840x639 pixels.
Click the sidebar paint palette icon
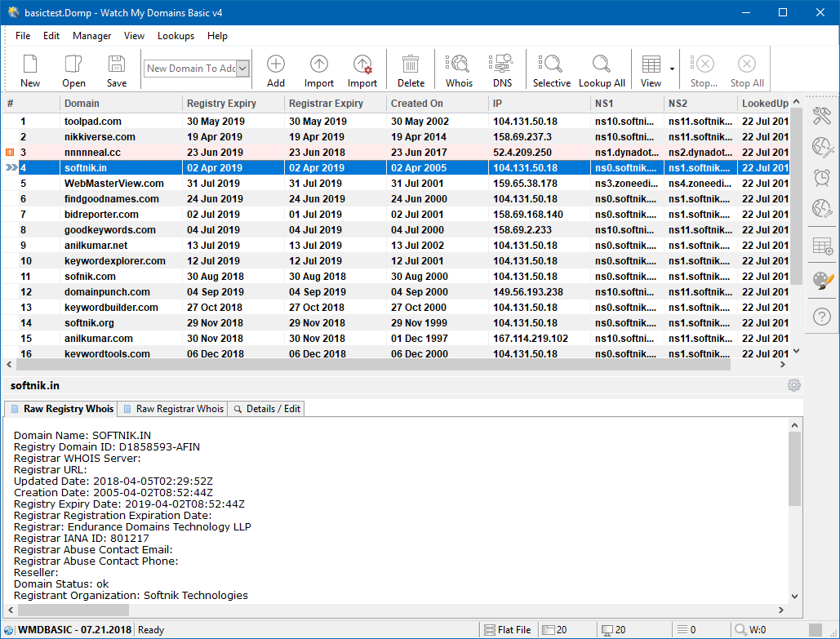pyautogui.click(x=822, y=280)
